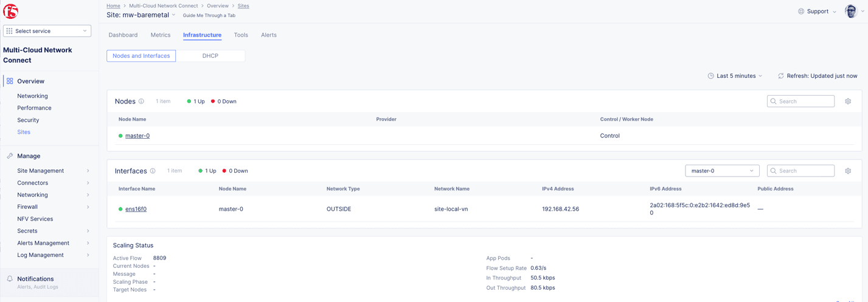Open the master-0 node link
This screenshot has width=868, height=302.
pos(137,136)
